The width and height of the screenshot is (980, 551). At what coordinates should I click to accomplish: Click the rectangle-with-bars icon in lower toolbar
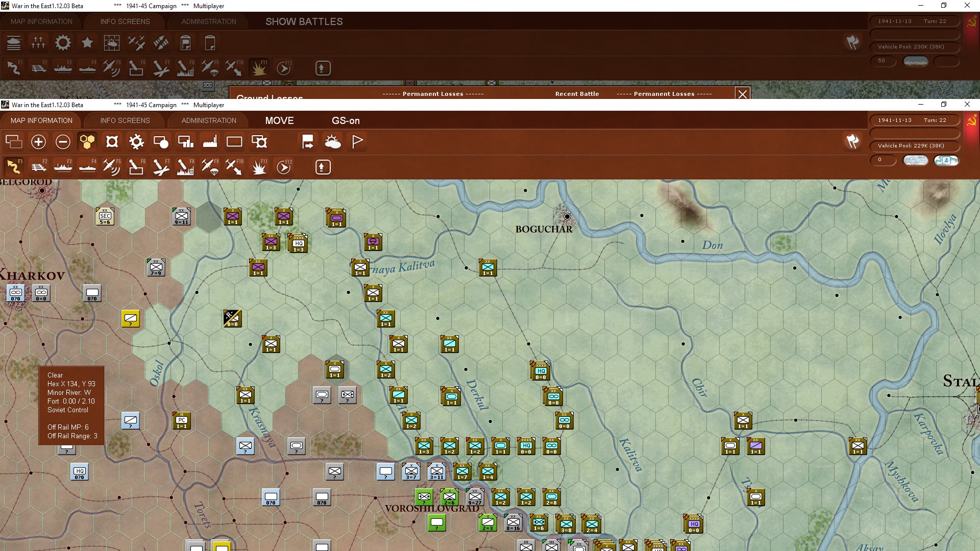click(185, 142)
